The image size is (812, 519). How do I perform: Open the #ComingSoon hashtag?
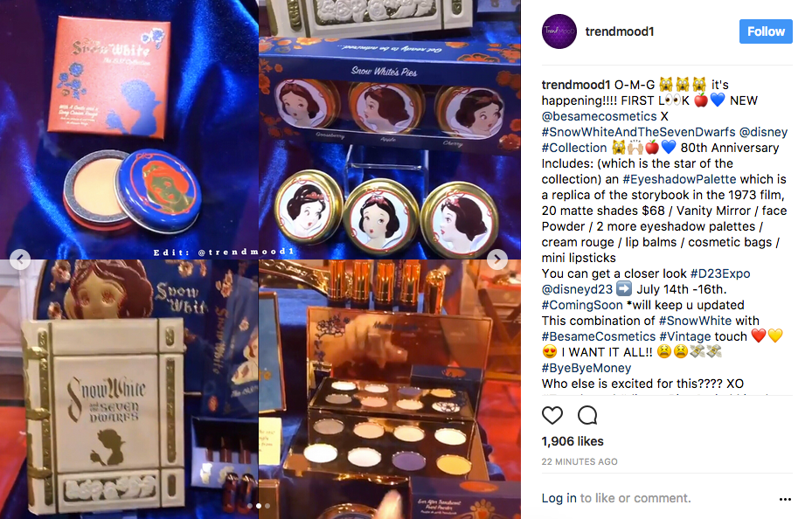coord(582,305)
